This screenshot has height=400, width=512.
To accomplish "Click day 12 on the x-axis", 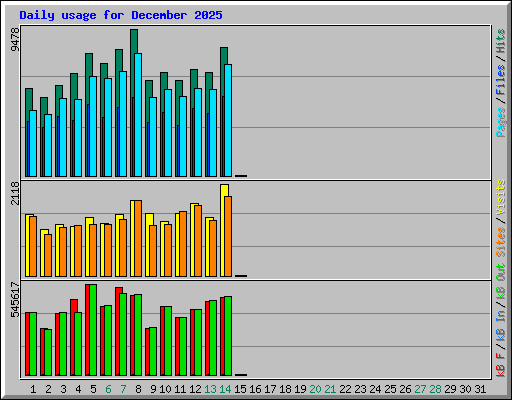I will point(195,389).
